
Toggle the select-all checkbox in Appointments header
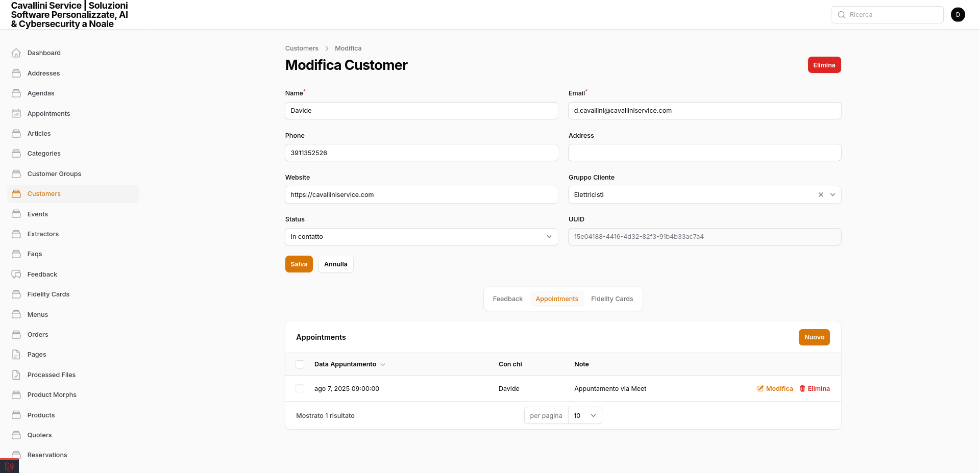click(300, 364)
